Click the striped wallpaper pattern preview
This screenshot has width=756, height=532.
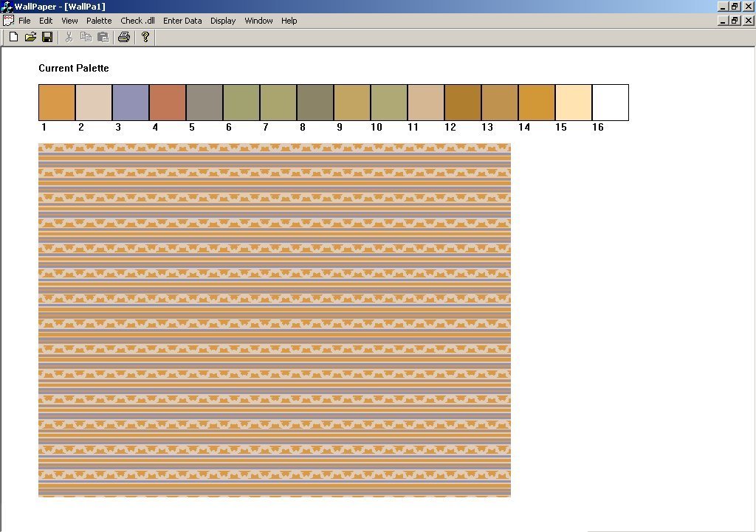tap(275, 320)
